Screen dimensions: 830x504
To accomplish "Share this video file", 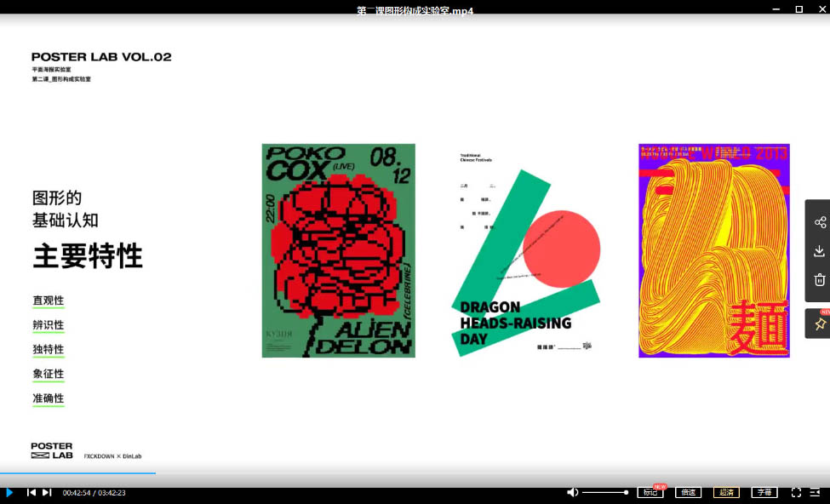I will click(820, 222).
